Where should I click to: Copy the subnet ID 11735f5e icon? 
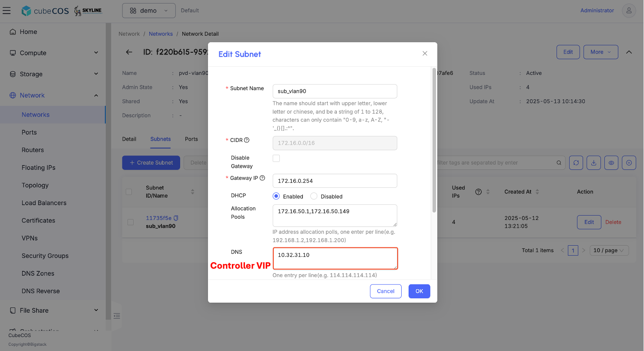[x=176, y=218]
